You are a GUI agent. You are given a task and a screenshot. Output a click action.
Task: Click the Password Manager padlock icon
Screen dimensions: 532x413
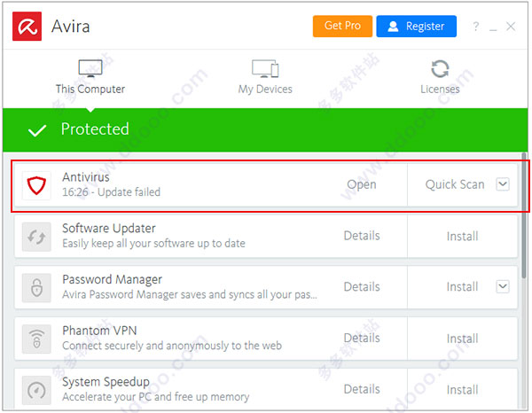(36, 288)
